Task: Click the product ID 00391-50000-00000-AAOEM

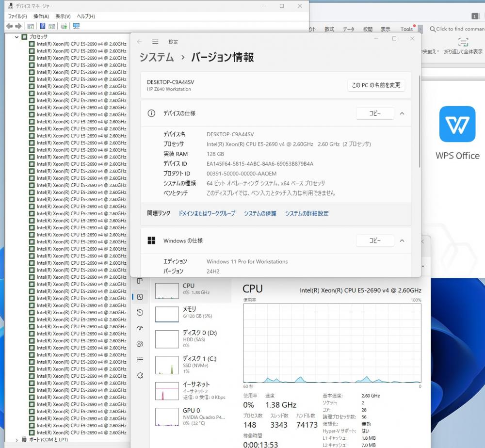Action: coord(242,174)
